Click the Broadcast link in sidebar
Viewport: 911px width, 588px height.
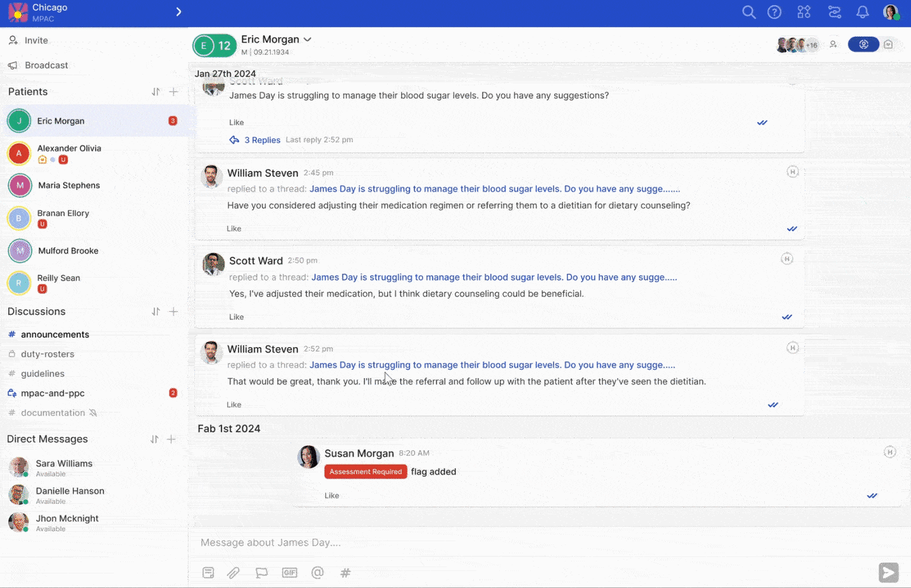coord(46,65)
